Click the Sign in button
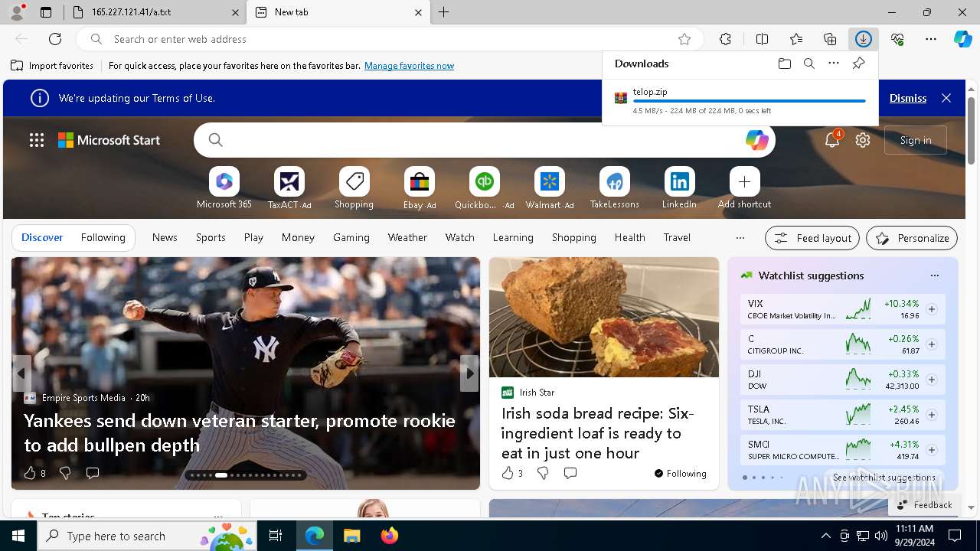Viewport: 980px width, 551px height. tap(916, 140)
